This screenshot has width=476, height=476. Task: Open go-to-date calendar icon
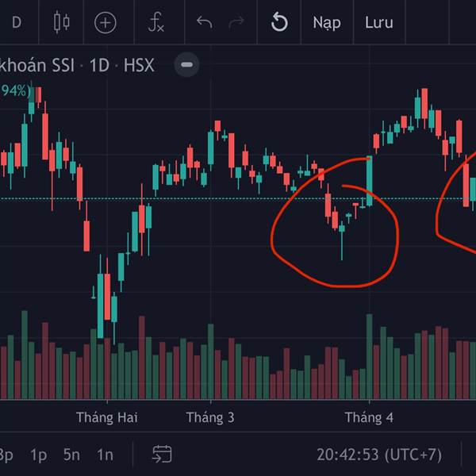click(x=162, y=454)
